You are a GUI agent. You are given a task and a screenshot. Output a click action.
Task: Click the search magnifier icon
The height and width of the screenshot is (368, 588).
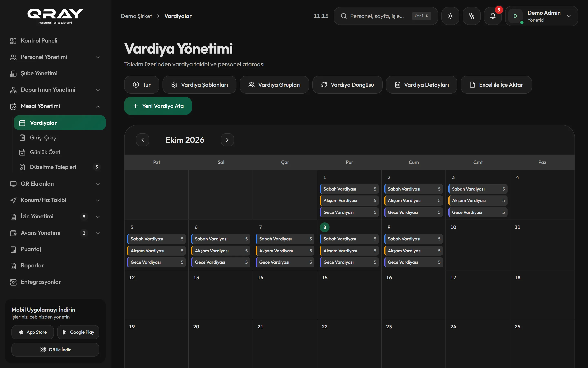(x=344, y=16)
